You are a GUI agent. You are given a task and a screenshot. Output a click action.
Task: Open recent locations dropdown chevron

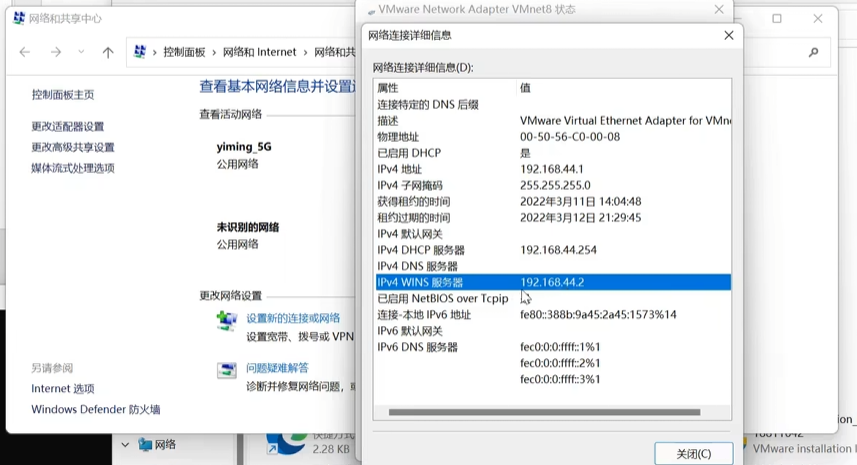(82, 52)
